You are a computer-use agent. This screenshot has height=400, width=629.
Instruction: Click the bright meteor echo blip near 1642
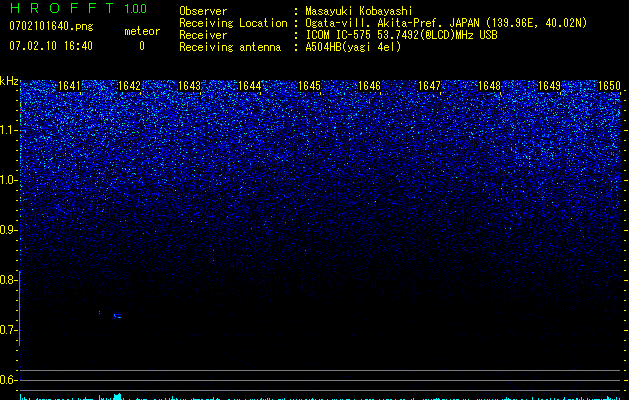coord(117,316)
